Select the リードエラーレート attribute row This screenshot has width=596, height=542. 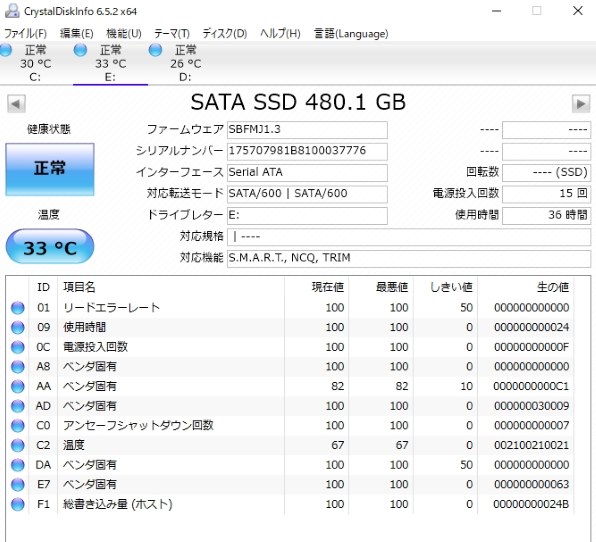click(x=290, y=308)
